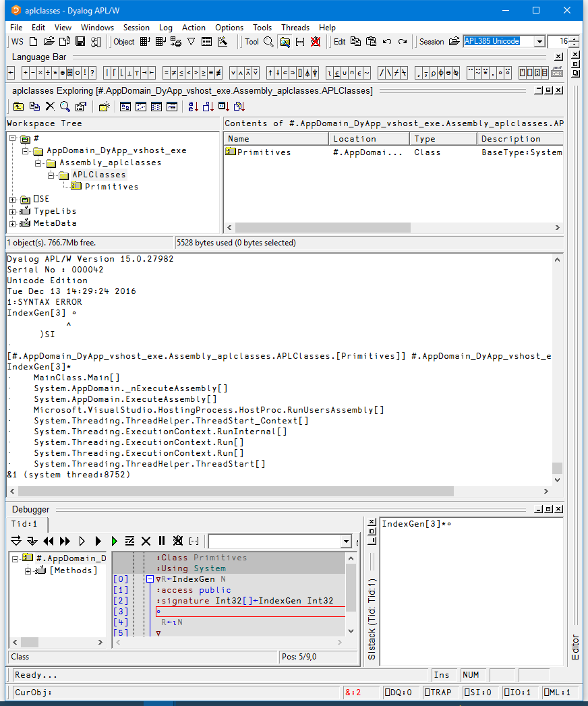Increase font size with the up stepper
The width and height of the screenshot is (588, 706).
[x=574, y=38]
